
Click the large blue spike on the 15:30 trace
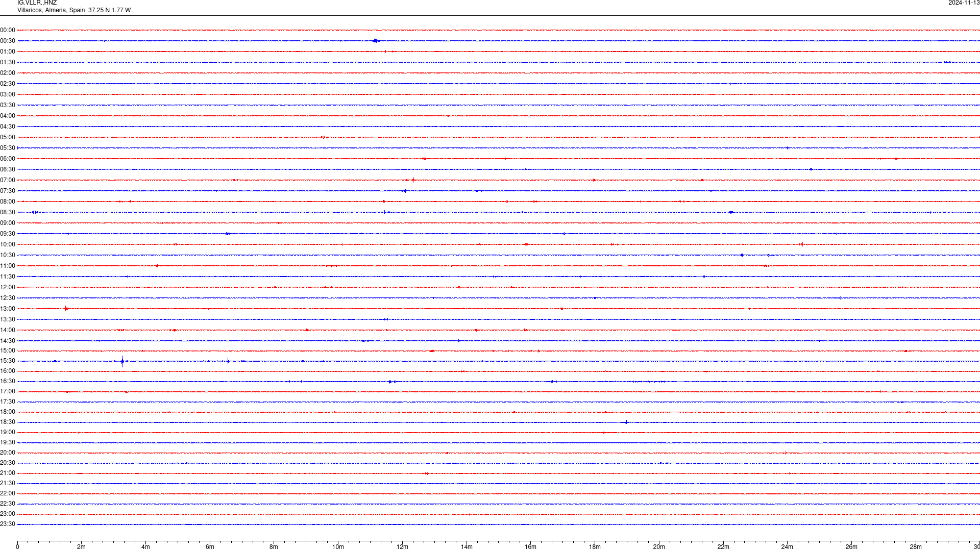tap(122, 361)
